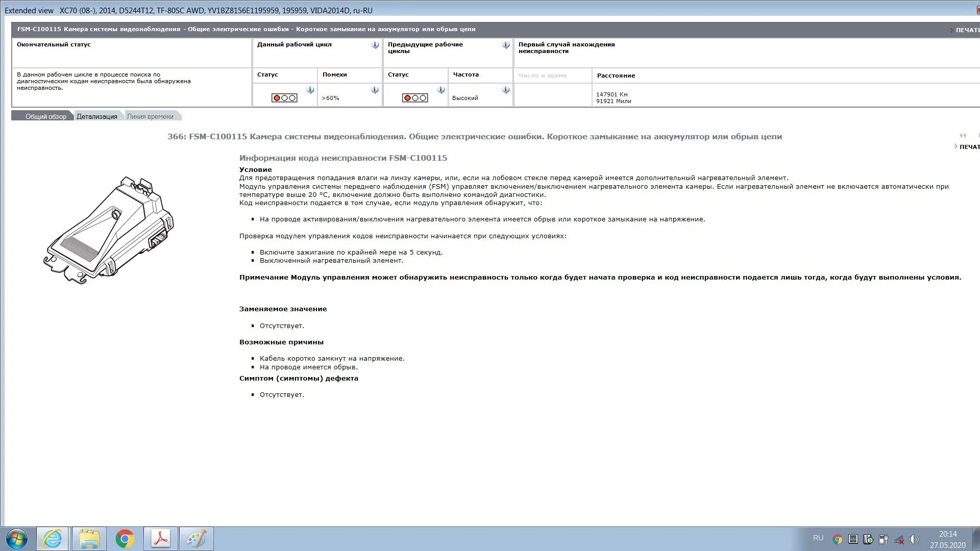This screenshot has width=980, height=551.
Task: Switch to Общий обзор tab
Action: (x=45, y=116)
